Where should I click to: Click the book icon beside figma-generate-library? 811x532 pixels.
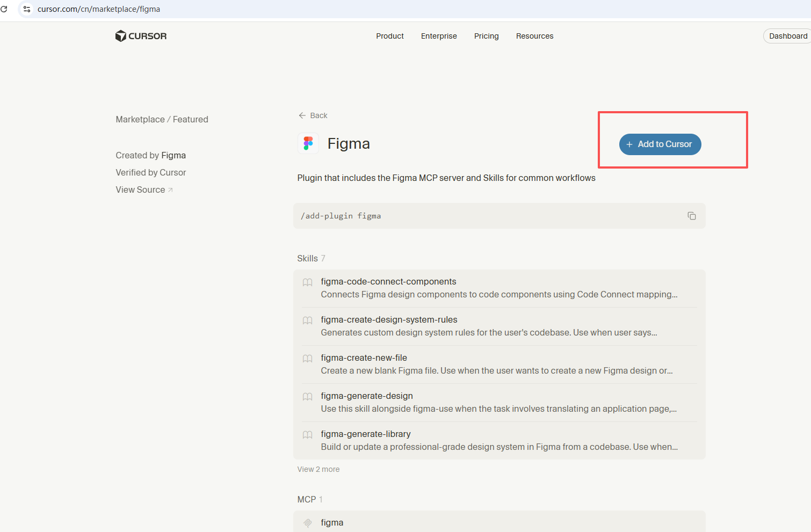(x=307, y=435)
